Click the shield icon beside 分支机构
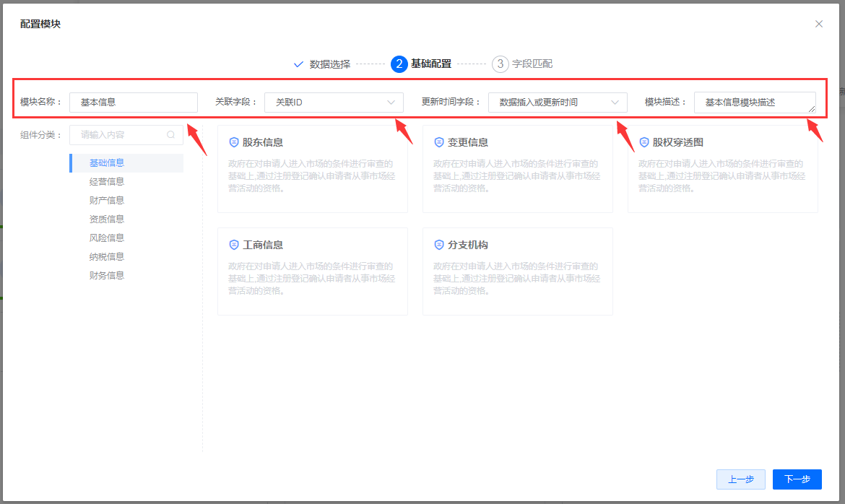This screenshot has width=845, height=504. point(438,245)
